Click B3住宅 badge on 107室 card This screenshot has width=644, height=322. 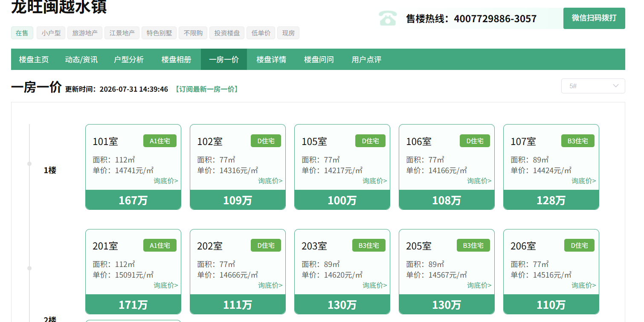click(578, 141)
